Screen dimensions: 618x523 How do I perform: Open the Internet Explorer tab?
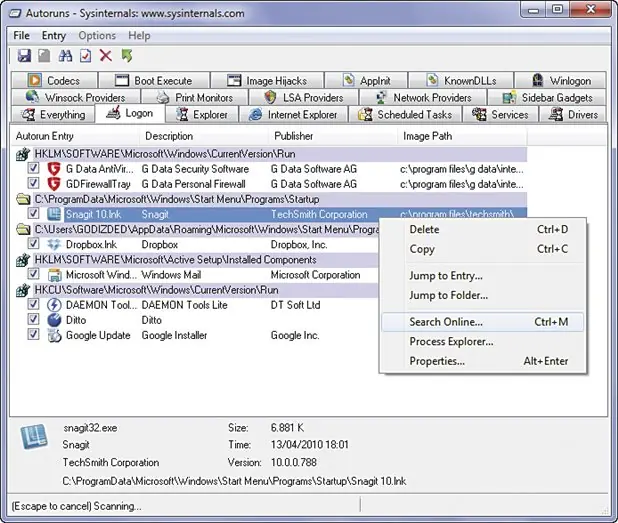(293, 115)
